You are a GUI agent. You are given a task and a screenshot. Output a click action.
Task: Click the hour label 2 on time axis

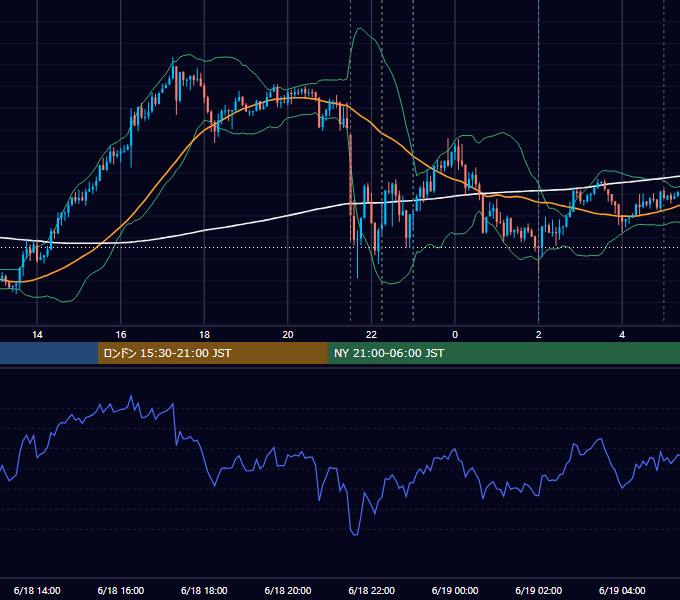539,335
